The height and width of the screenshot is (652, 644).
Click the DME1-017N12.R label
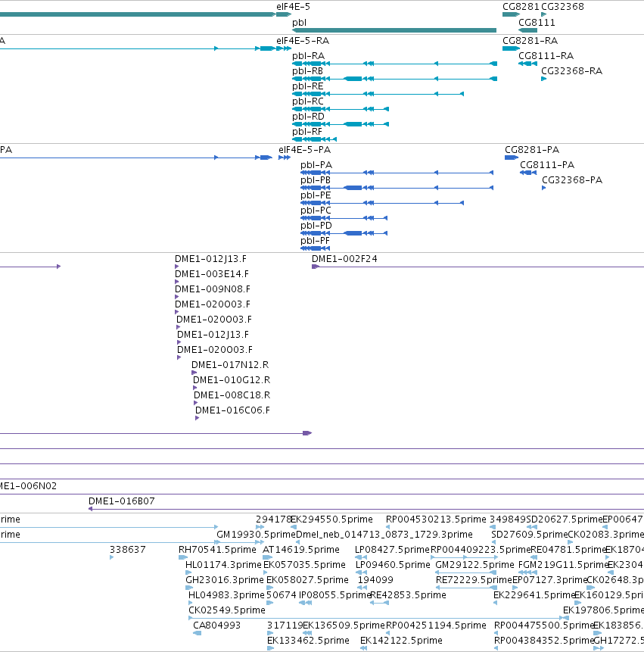point(230,365)
